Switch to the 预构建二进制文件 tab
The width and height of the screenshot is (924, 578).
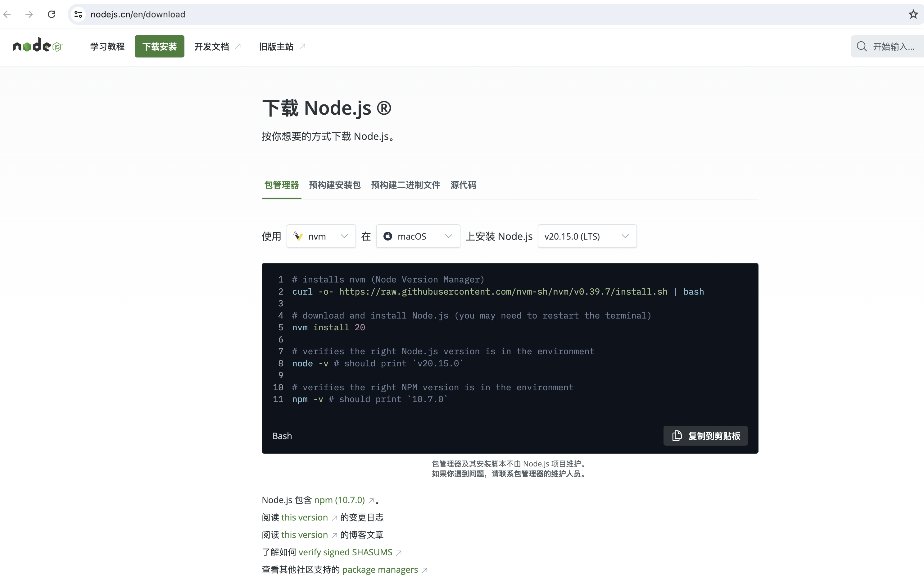tap(405, 185)
